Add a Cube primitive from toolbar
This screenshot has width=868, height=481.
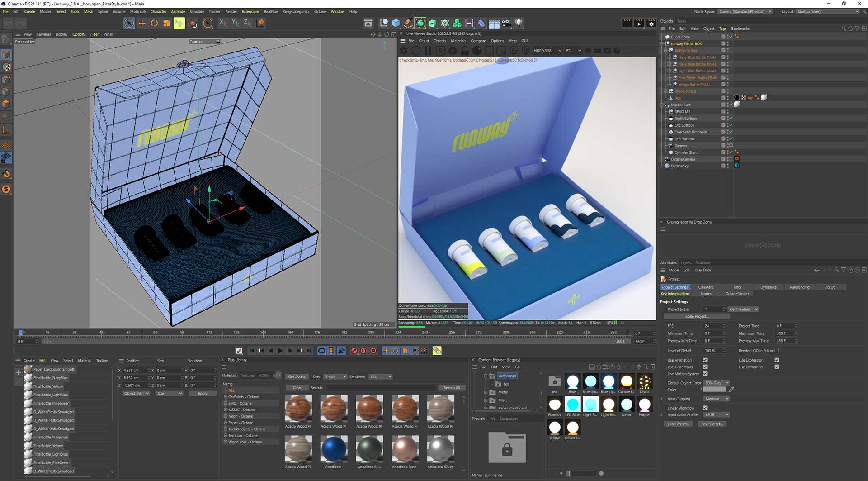396,23
